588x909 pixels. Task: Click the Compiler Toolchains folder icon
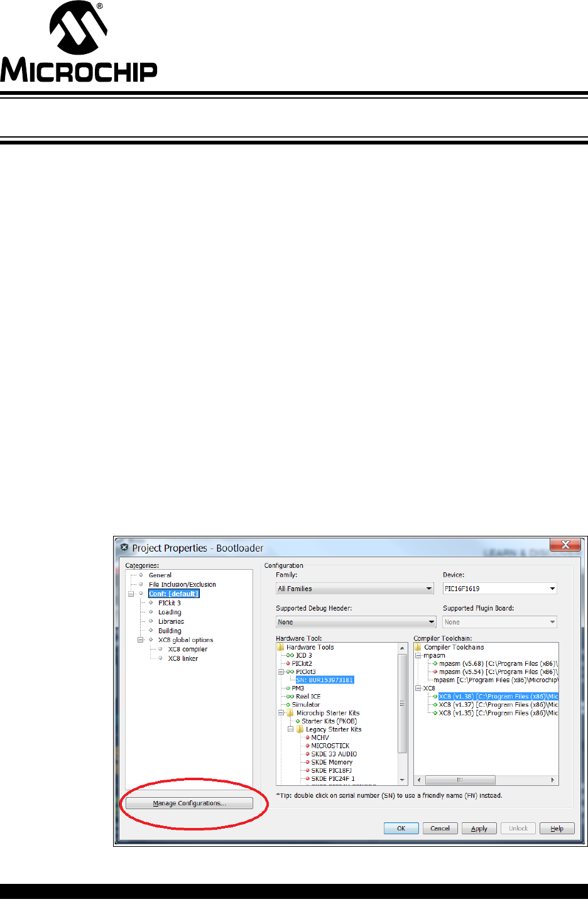pyautogui.click(x=418, y=646)
